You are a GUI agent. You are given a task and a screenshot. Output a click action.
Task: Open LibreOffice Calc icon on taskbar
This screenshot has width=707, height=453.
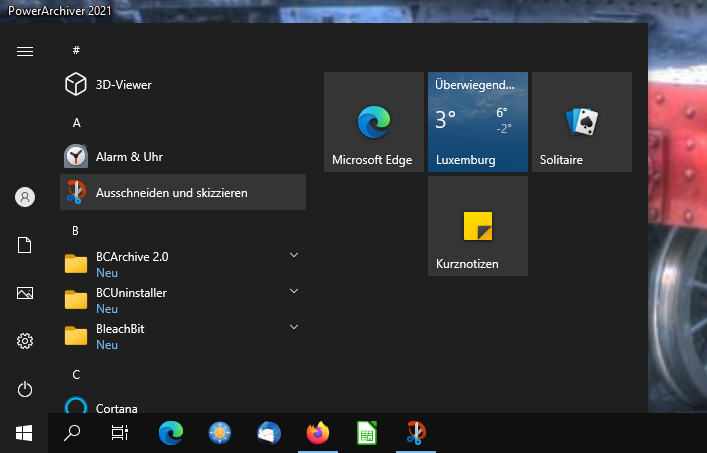click(367, 433)
